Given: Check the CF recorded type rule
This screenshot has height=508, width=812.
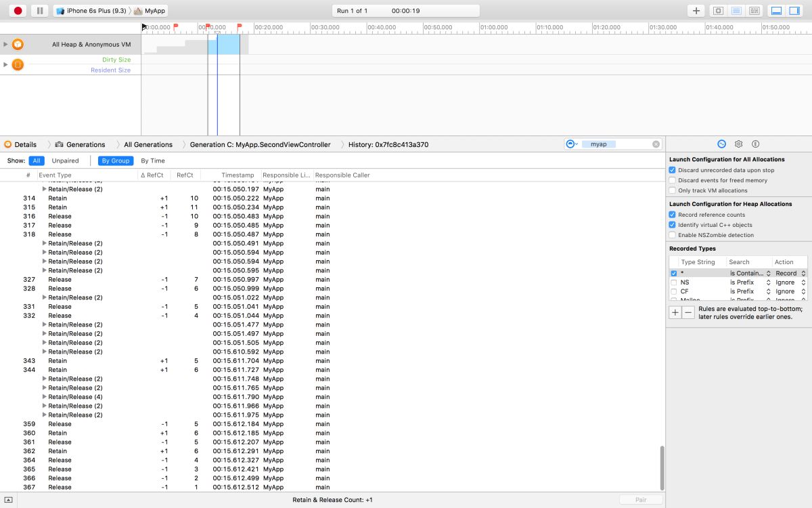Looking at the screenshot, I should pos(674,291).
